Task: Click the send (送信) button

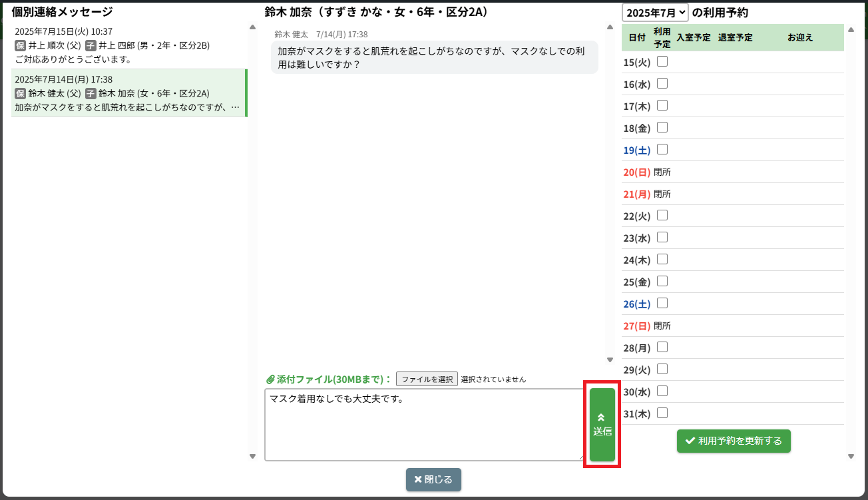Action: 602,425
